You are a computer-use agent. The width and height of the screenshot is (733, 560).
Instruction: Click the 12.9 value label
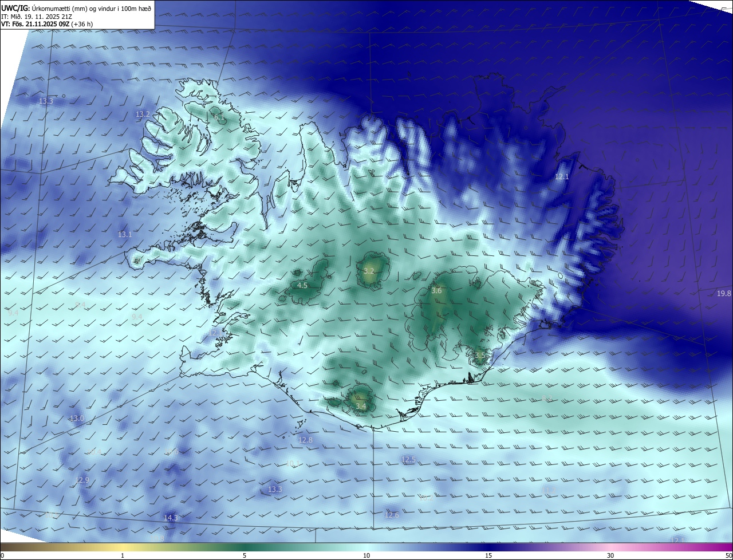click(82, 480)
